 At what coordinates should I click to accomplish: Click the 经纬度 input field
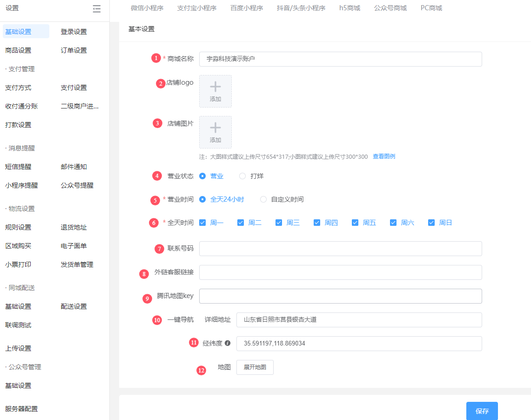point(359,344)
